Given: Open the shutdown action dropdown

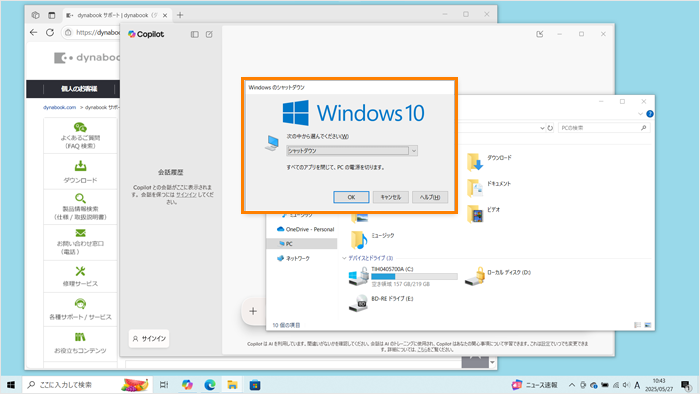Looking at the screenshot, I should pos(413,151).
